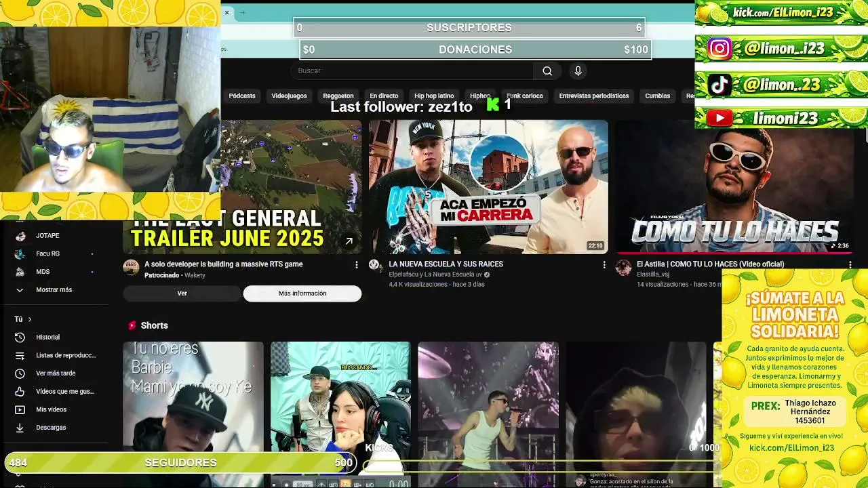868x488 pixels.
Task: Open options for La Nueva Escuela video
Action: (604, 265)
